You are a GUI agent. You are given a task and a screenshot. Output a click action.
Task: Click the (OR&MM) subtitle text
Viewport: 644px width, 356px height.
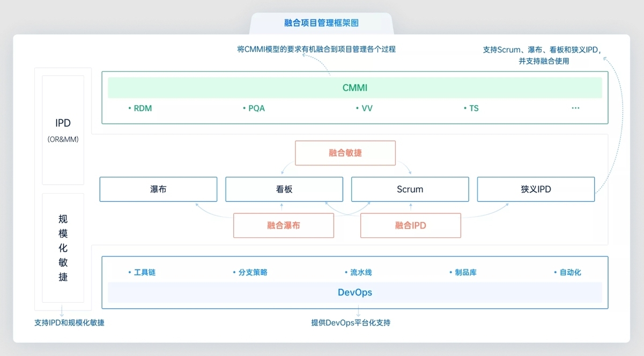tap(63, 140)
